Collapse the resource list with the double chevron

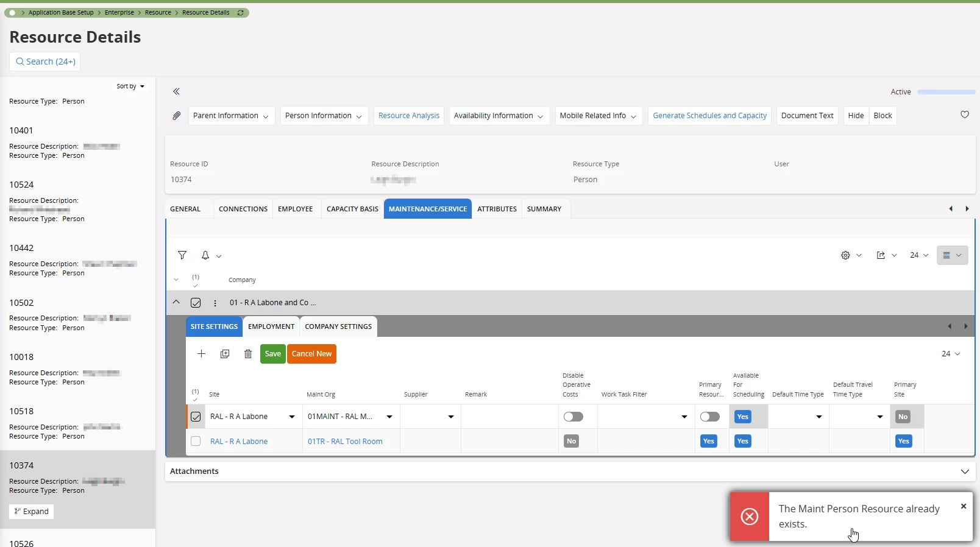176,91
